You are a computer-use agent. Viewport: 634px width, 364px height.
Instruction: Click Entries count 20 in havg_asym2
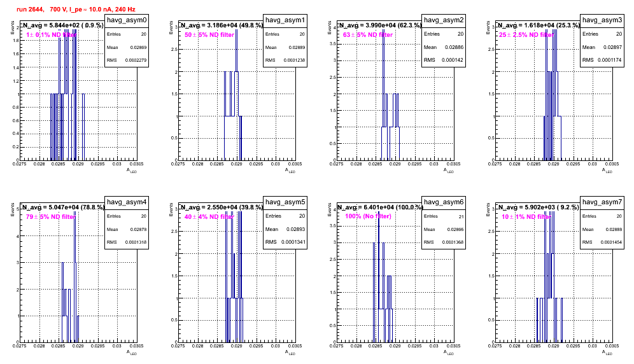(460, 34)
